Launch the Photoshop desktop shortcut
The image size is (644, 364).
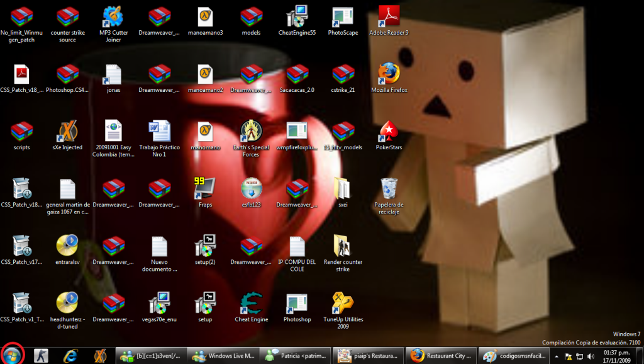pos(297,304)
